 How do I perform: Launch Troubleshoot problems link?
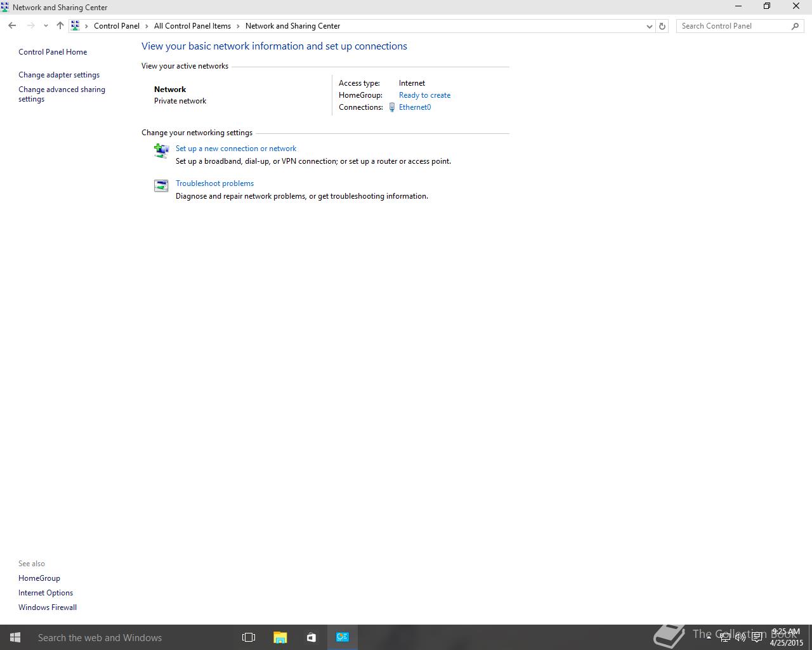214,183
